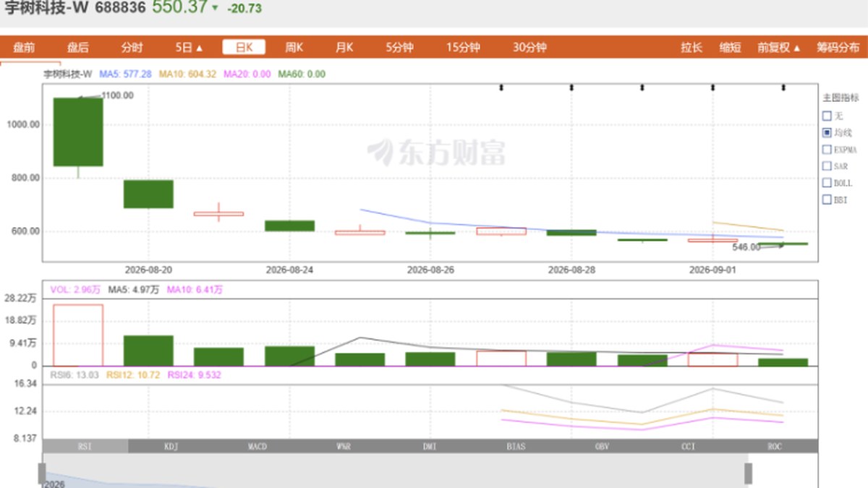Click the volume MA10: 6.41万 label
This screenshot has width=868, height=488.
click(195, 289)
